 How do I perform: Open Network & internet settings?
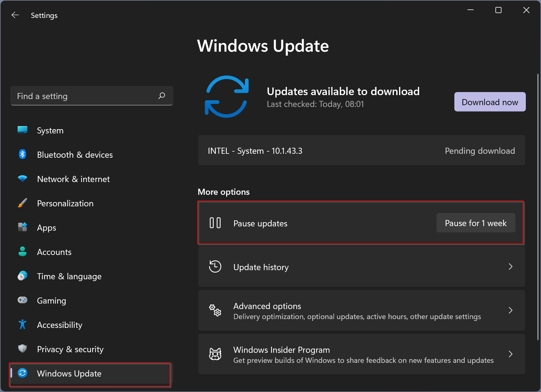pos(91,179)
